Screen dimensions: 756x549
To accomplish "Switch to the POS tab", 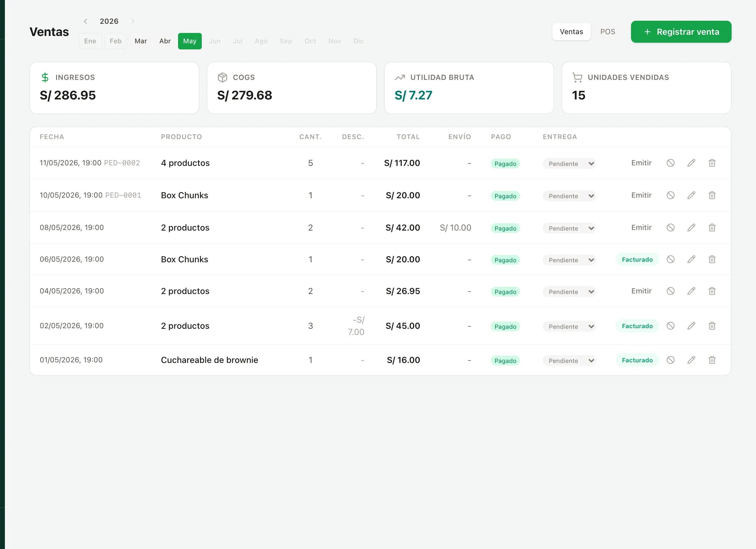I will tap(608, 32).
